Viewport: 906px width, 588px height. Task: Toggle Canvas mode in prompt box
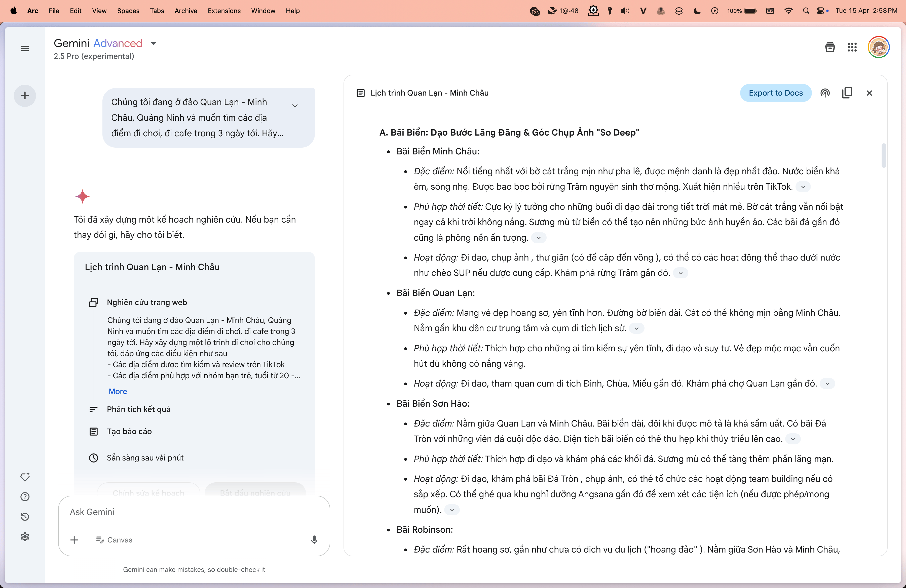click(x=114, y=540)
